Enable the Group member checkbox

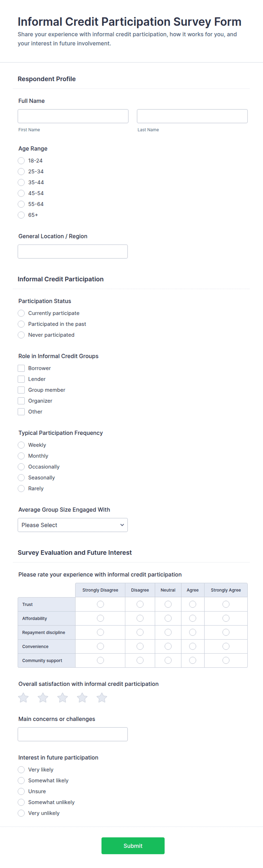point(21,390)
